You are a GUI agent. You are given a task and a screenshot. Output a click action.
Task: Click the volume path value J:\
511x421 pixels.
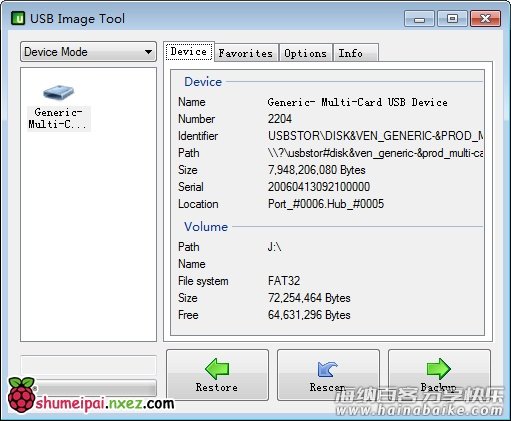tap(274, 247)
